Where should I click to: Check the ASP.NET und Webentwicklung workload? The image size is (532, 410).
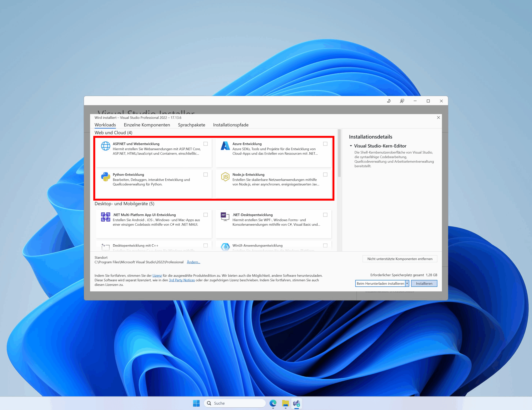coord(206,144)
